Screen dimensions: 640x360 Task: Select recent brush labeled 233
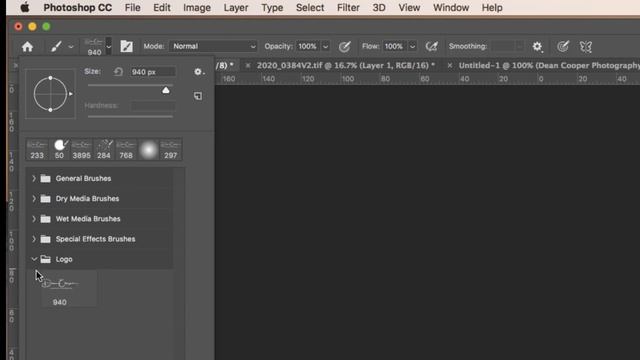[x=37, y=149]
